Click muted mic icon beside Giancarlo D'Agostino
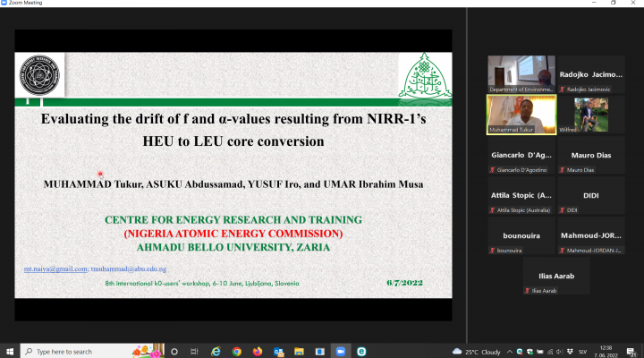This screenshot has height=358, width=644. pyautogui.click(x=493, y=170)
